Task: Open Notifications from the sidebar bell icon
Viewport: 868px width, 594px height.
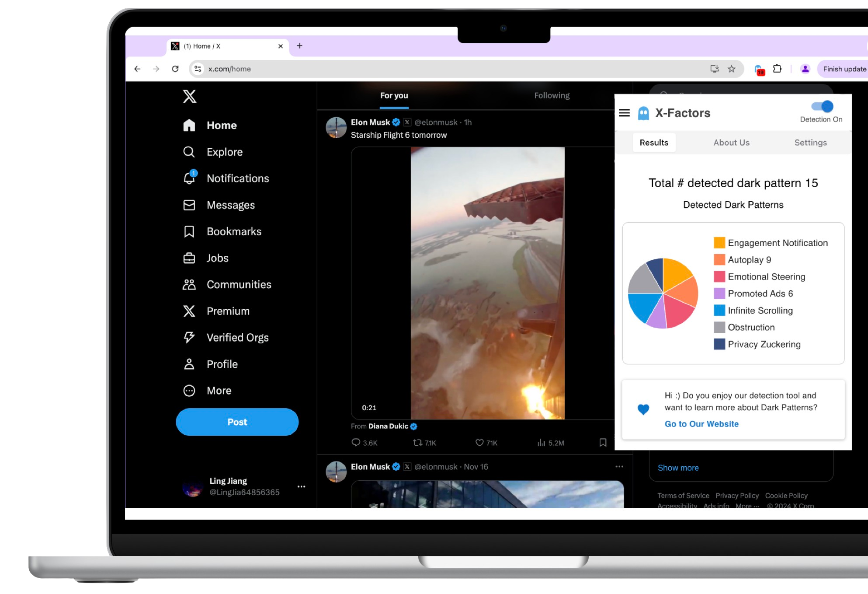Action: (x=189, y=178)
